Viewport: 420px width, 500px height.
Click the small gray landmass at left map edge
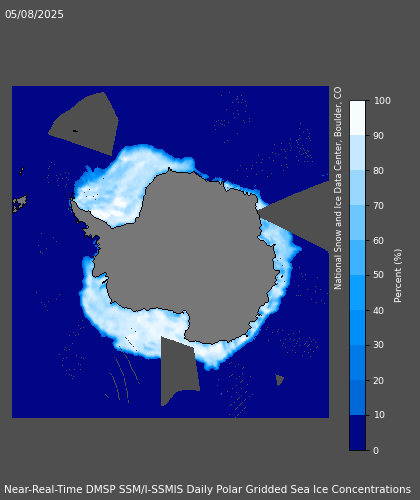click(20, 203)
